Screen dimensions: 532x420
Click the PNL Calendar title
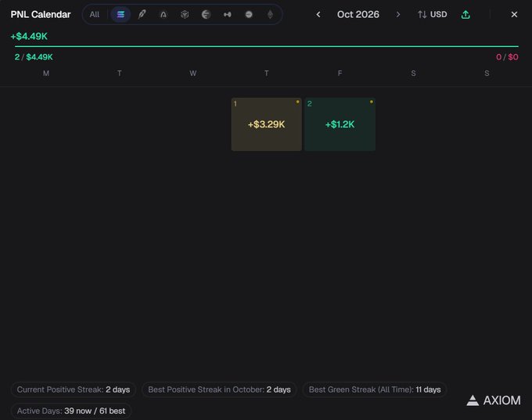(41, 15)
